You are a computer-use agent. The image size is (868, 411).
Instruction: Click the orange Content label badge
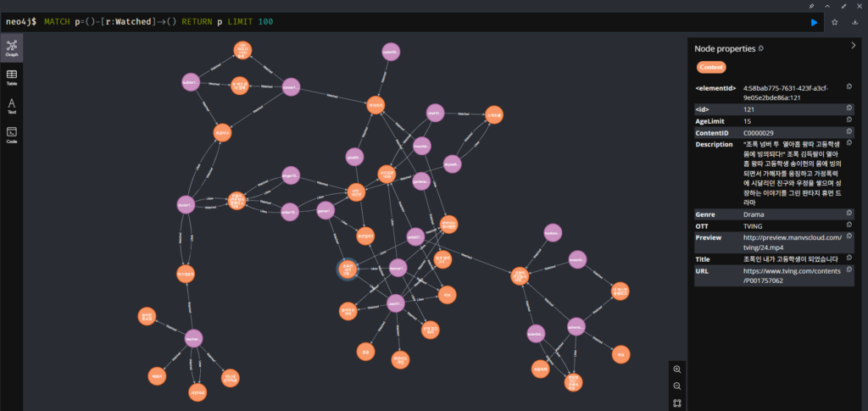coord(711,67)
